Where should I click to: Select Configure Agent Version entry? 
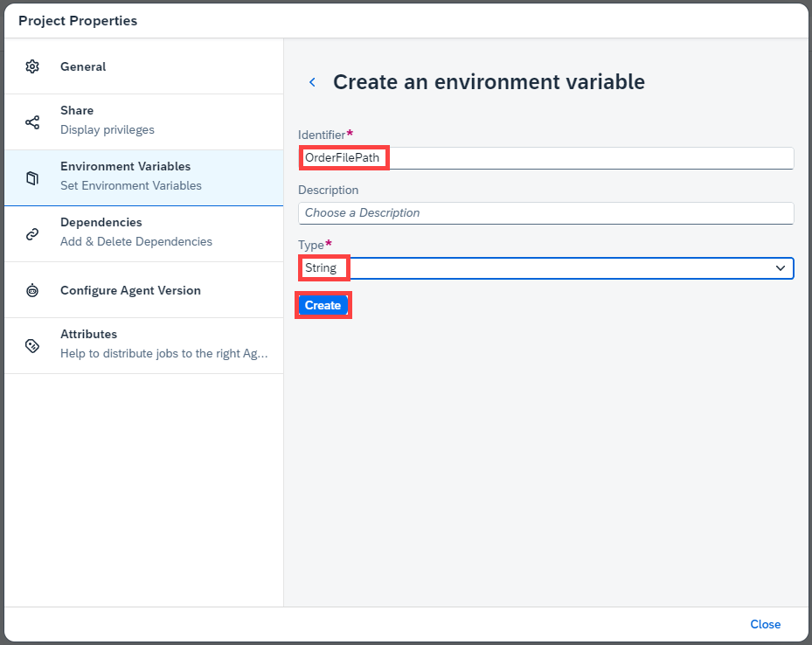tap(144, 290)
